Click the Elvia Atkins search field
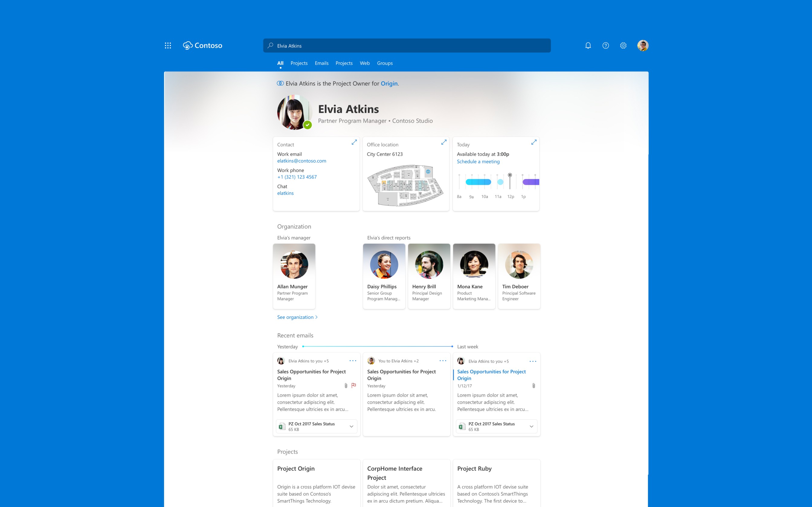This screenshot has height=507, width=812. pyautogui.click(x=407, y=46)
